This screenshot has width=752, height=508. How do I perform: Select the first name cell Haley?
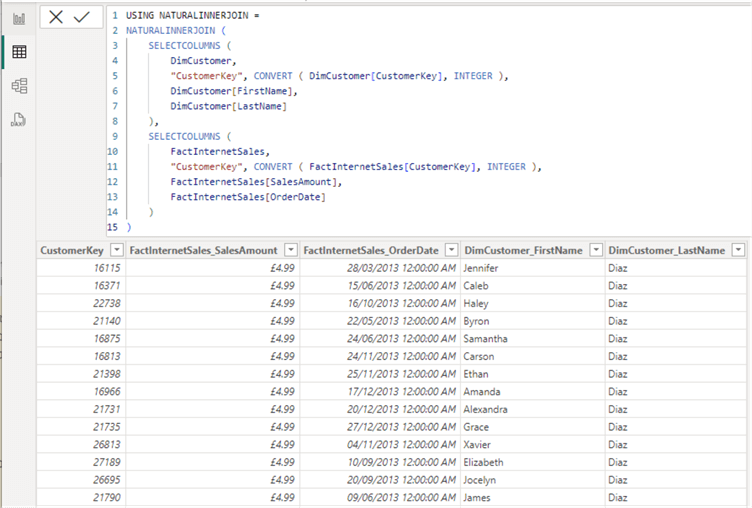(x=532, y=303)
